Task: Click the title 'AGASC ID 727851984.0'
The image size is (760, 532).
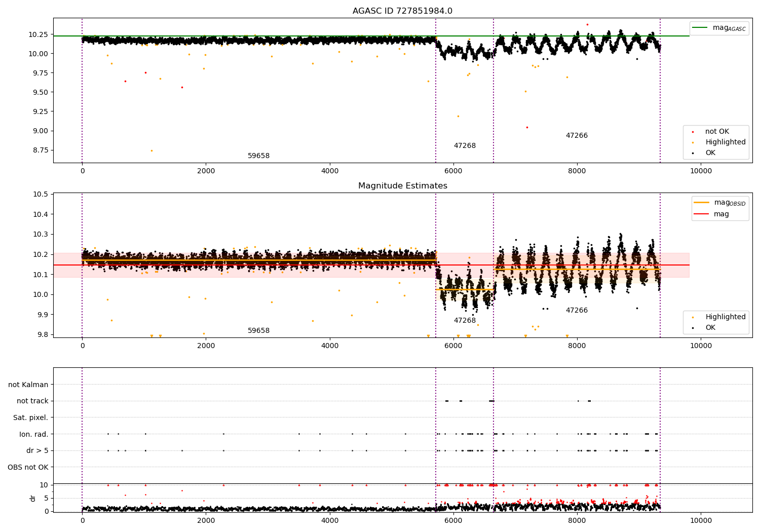Action: pos(402,11)
